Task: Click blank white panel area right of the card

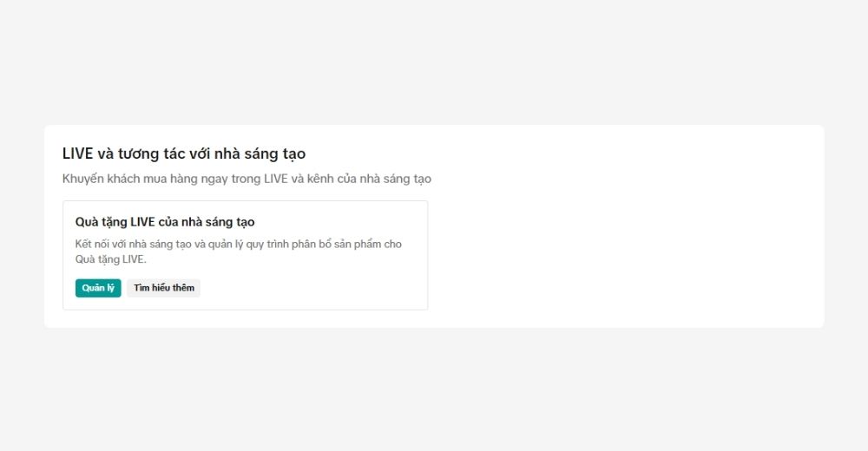Action: click(x=625, y=252)
